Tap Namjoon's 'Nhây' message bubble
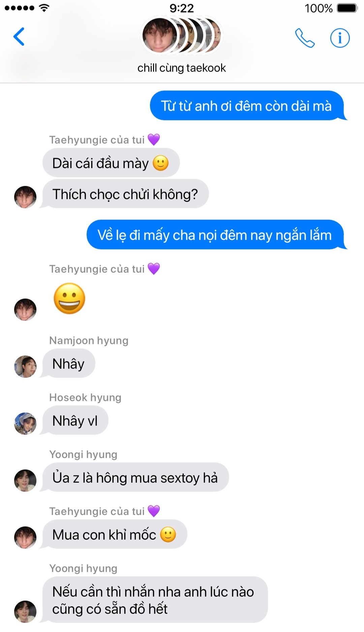This screenshot has height=632, width=364. [68, 363]
